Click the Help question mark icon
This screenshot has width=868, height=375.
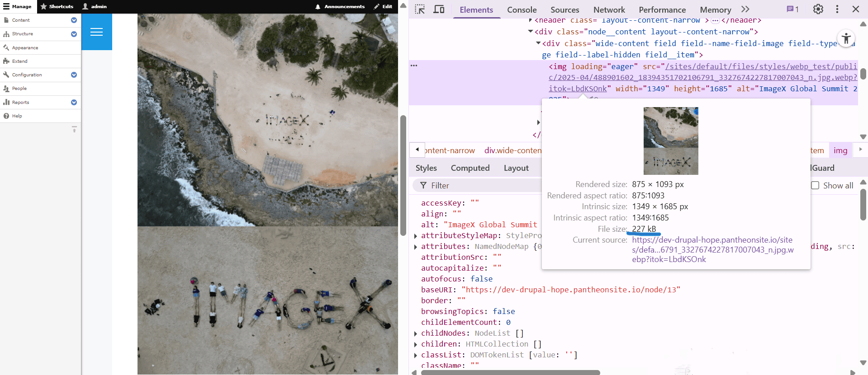[x=6, y=116]
